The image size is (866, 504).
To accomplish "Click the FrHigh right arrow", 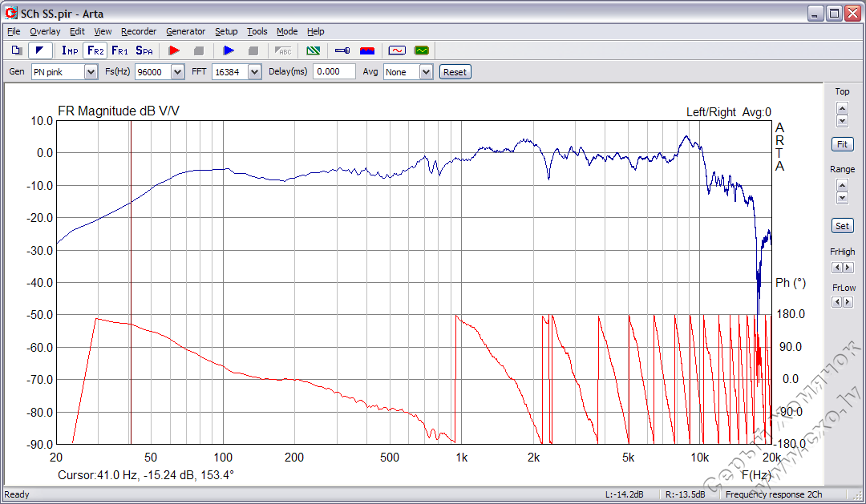I will 848,268.
